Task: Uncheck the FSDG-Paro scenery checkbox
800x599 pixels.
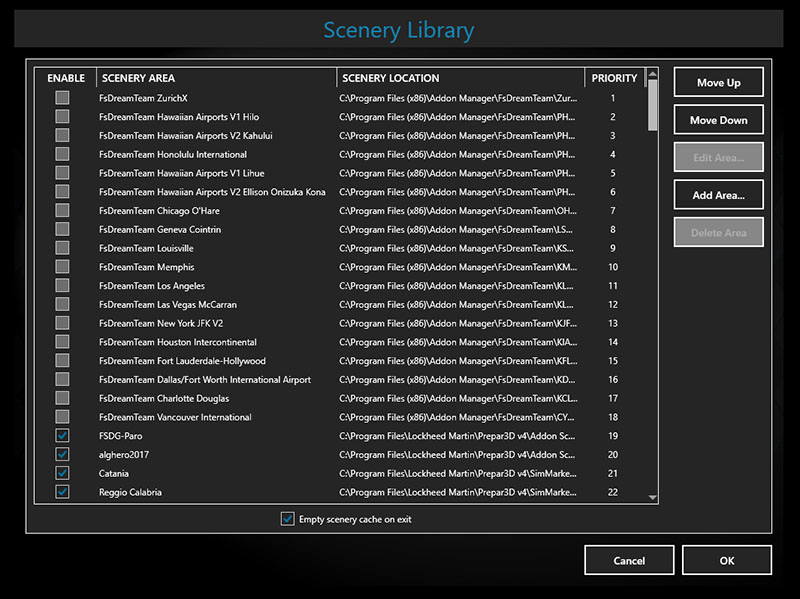Action: click(x=62, y=436)
